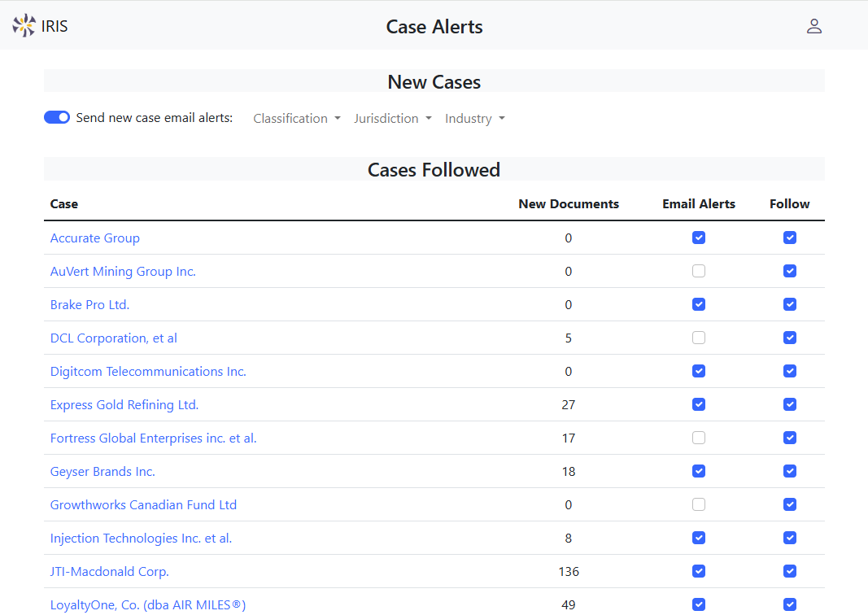Open the JTI-Macdonald Corp. case

pos(109,571)
